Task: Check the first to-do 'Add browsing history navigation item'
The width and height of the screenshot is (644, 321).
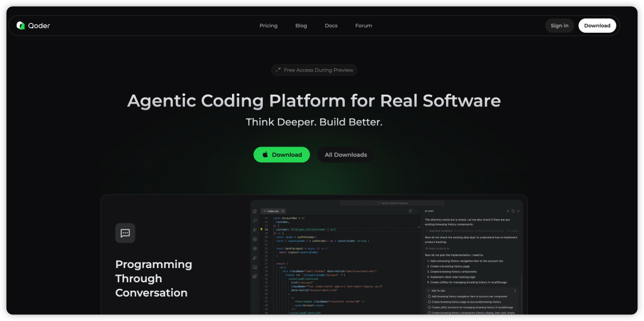Action: point(429,296)
